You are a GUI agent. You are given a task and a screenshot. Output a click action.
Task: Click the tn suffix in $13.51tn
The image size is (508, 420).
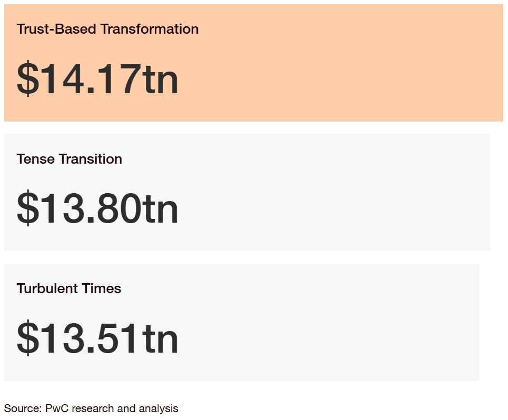[160, 339]
